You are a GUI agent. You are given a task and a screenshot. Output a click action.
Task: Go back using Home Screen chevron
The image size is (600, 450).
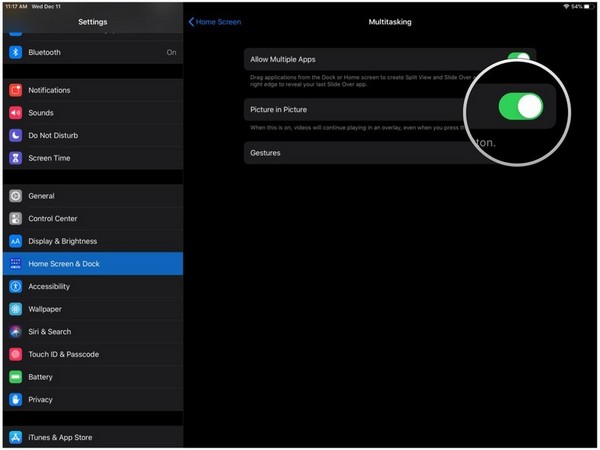pos(215,21)
